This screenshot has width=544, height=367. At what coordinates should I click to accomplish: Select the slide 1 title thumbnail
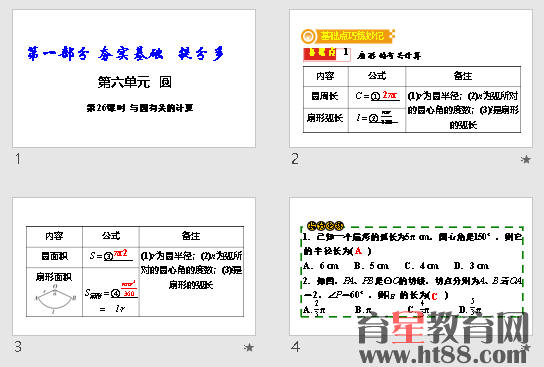click(x=134, y=78)
